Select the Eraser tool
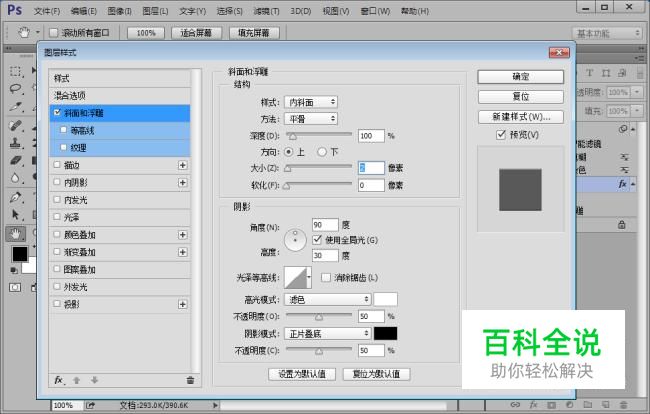650x414 pixels. [15, 160]
